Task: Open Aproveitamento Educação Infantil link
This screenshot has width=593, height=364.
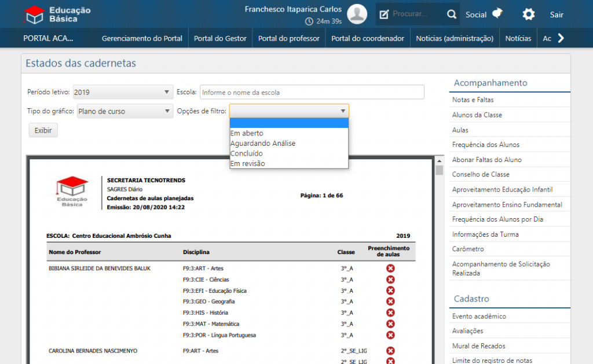Action: [502, 190]
